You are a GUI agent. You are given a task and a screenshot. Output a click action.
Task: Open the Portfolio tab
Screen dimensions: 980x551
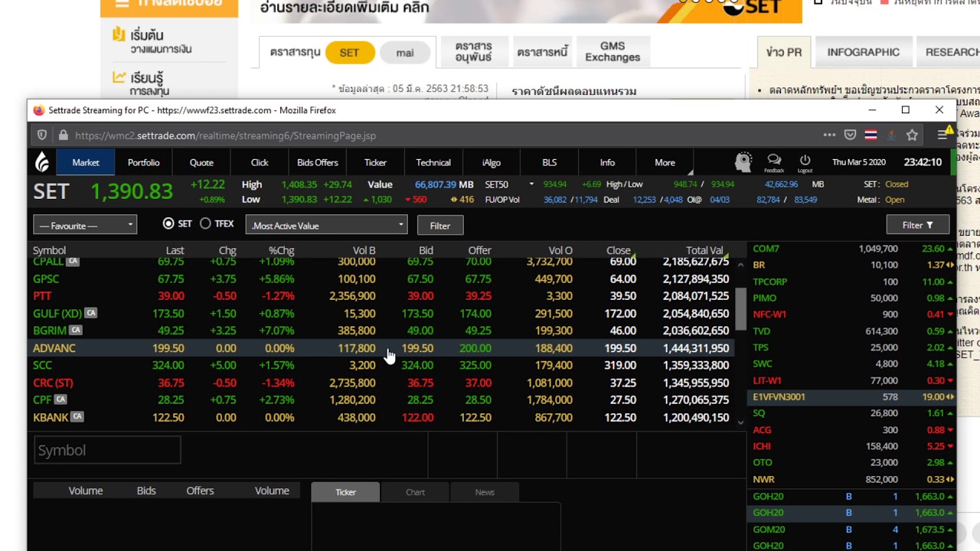tap(144, 162)
